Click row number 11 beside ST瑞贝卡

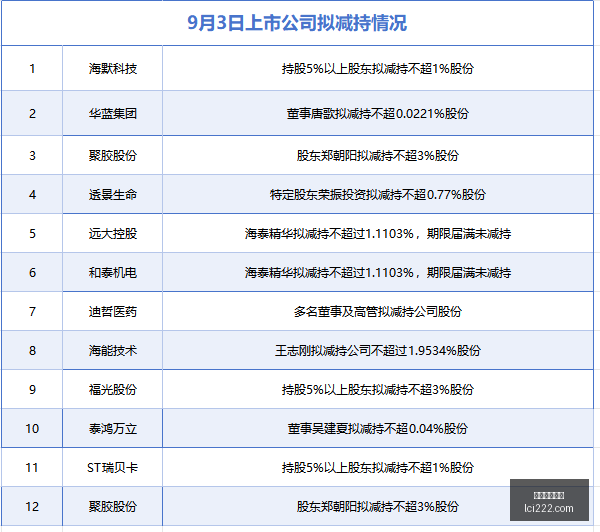click(32, 468)
